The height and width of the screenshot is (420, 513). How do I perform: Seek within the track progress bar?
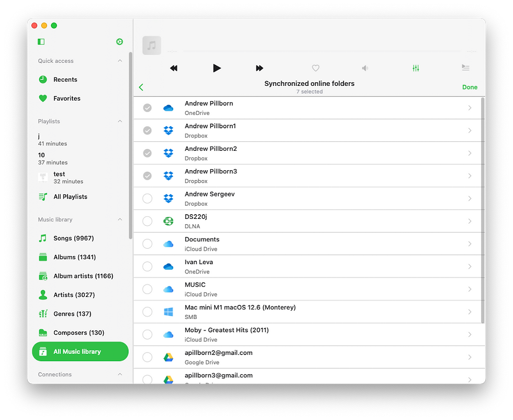coord(322,51)
